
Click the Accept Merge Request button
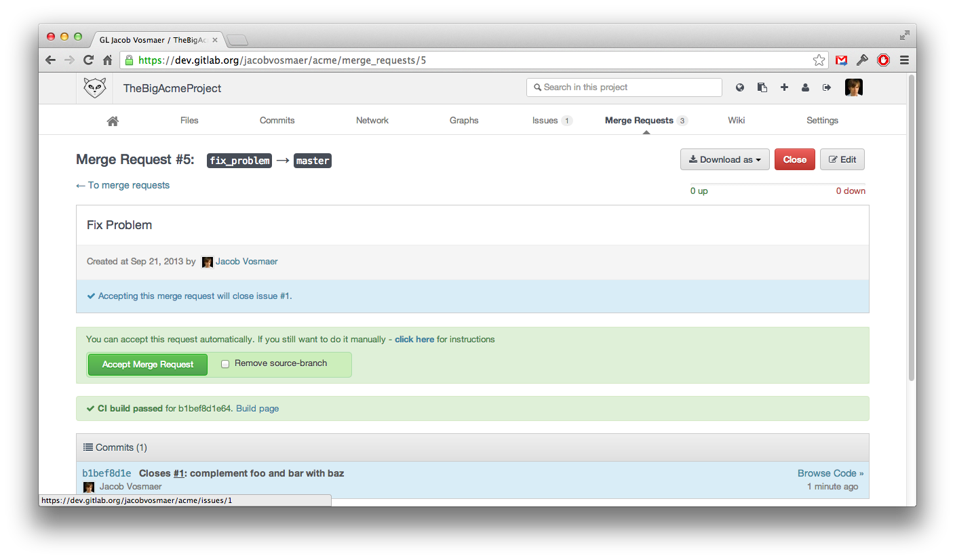pyautogui.click(x=147, y=364)
